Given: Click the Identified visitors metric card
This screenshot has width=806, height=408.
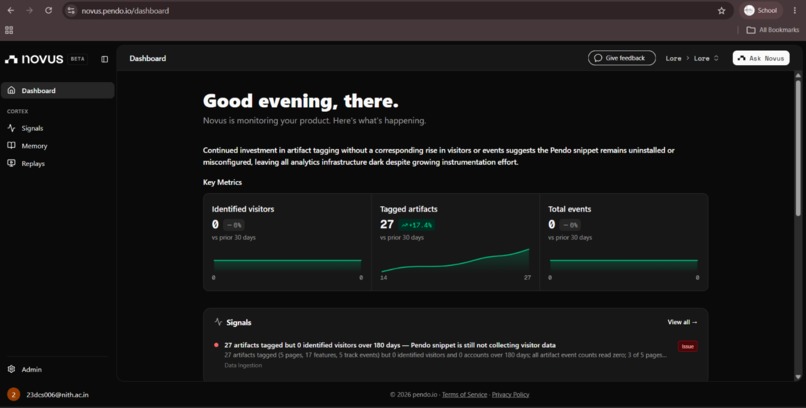Looking at the screenshot, I should pos(287,242).
